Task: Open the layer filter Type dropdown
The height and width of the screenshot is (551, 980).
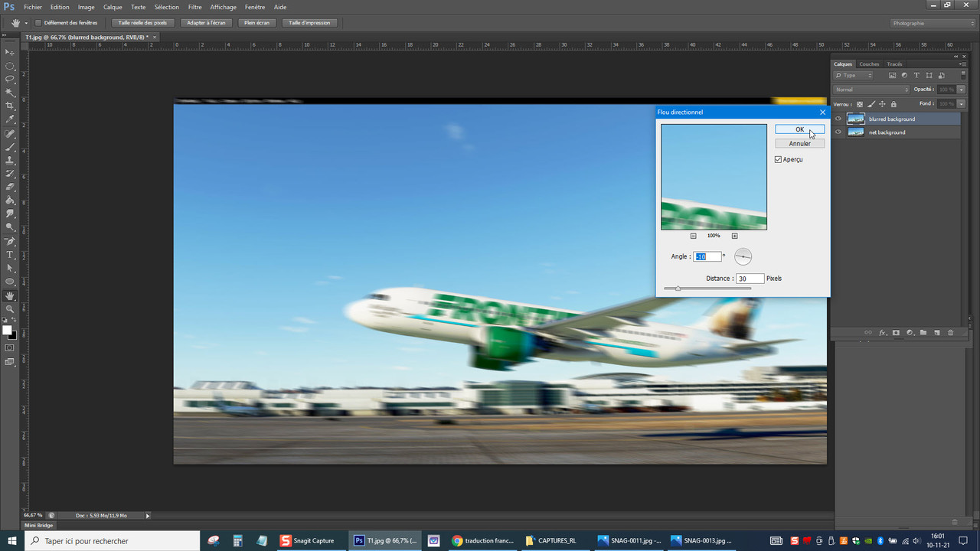Action: (854, 76)
